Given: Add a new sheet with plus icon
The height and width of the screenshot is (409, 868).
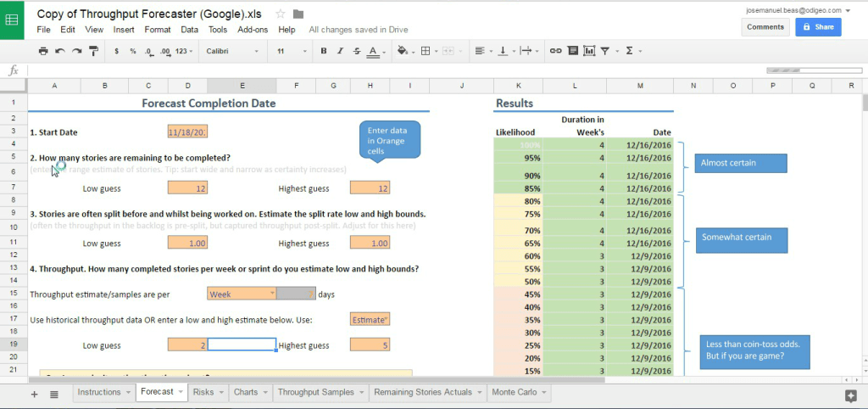Looking at the screenshot, I should click(x=35, y=394).
